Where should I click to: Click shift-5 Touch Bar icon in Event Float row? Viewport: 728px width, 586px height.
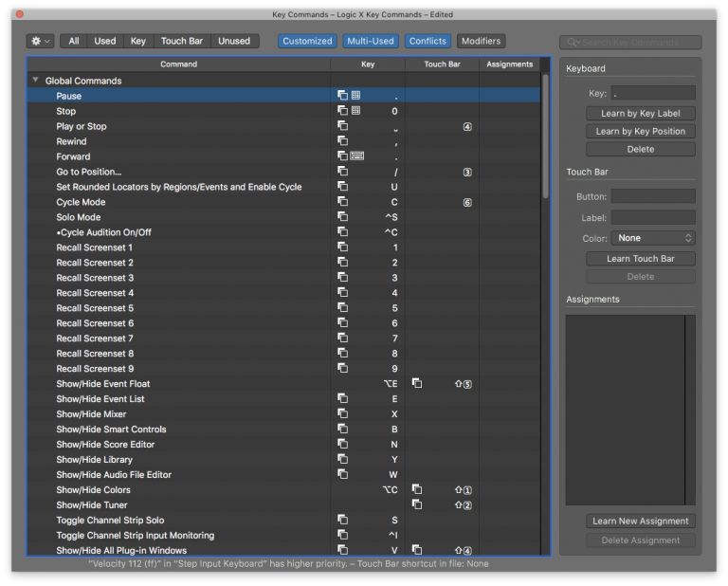pos(464,384)
